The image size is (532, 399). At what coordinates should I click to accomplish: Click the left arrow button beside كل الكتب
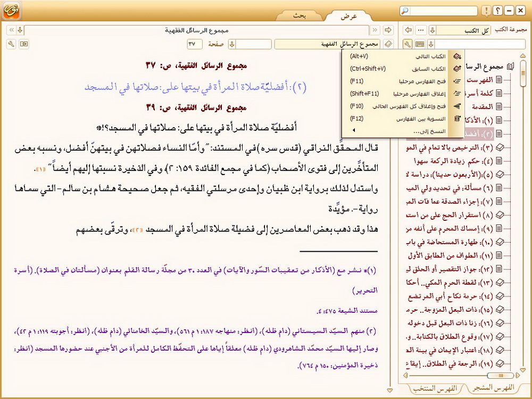coord(408,30)
